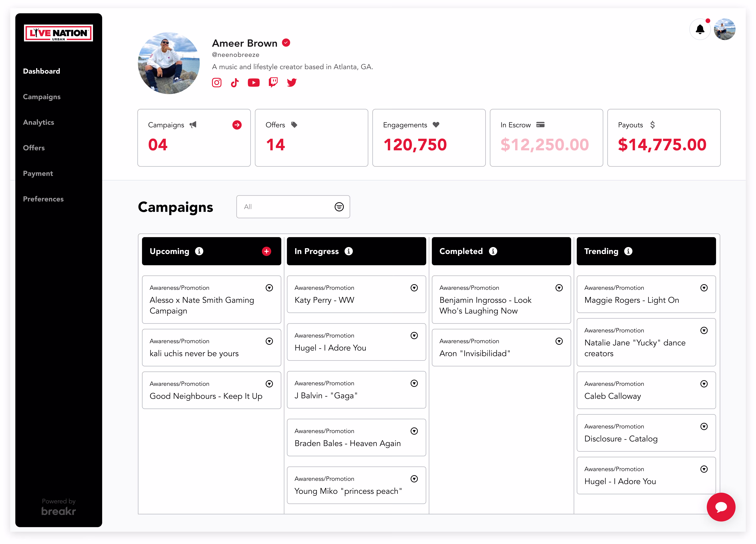Show info for the Upcoming column
The width and height of the screenshot is (756, 544).
point(199,251)
